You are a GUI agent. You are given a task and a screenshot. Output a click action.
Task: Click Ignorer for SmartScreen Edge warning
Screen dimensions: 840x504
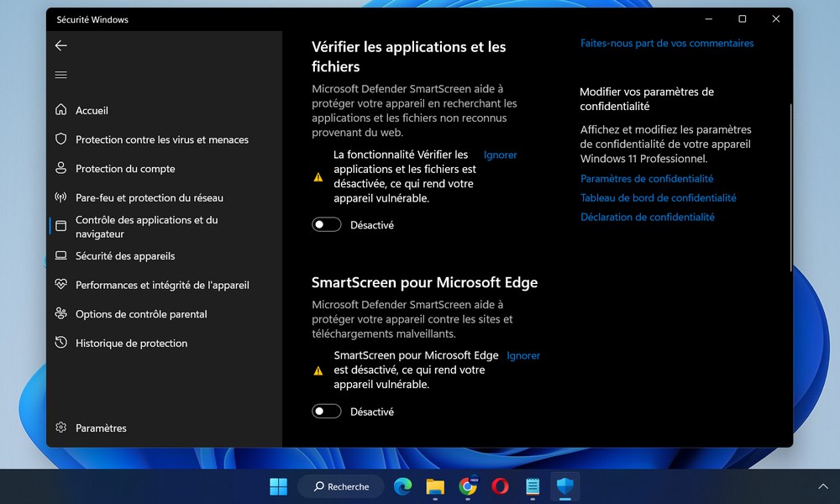point(522,355)
